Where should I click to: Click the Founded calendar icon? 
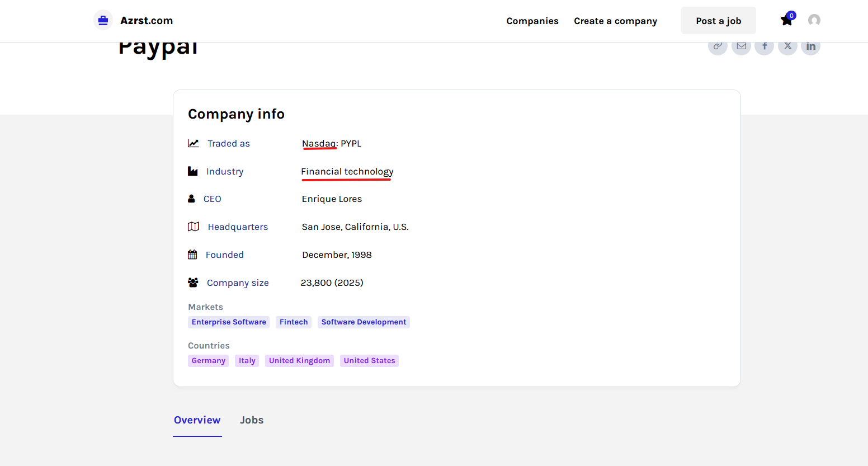[x=192, y=255]
